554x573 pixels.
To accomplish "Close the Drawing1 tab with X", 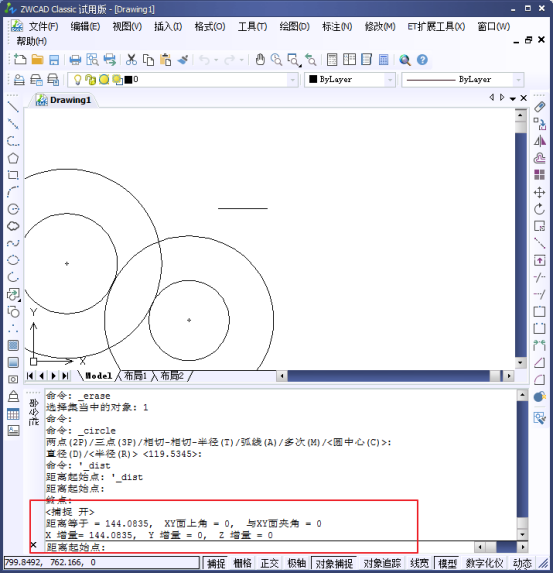I will click(x=524, y=98).
